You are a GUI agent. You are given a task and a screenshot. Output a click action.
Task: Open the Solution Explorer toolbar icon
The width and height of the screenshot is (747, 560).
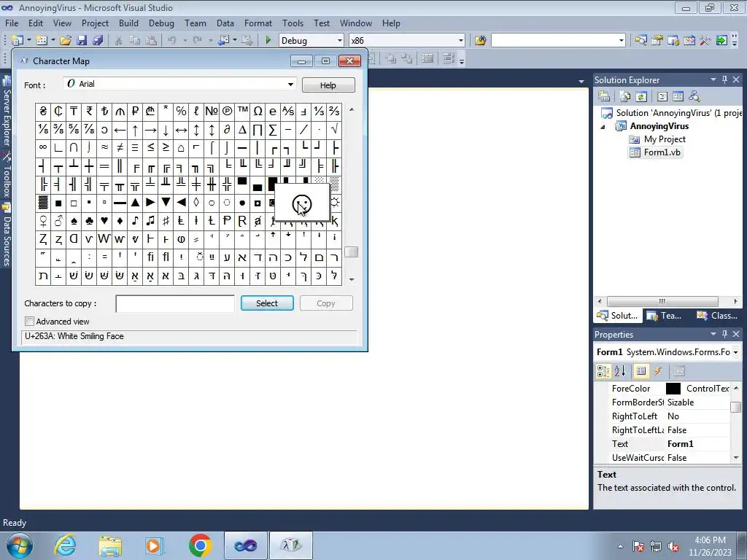click(640, 41)
